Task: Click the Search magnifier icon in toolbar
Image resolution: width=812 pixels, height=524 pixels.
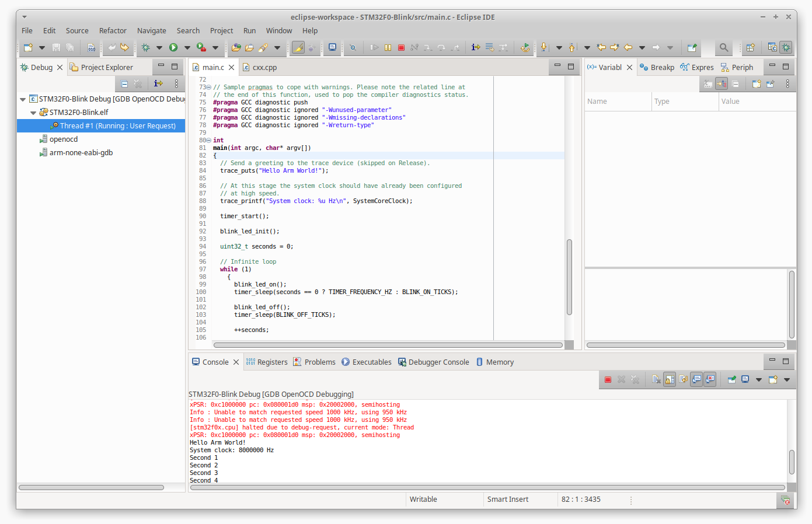Action: click(x=724, y=47)
